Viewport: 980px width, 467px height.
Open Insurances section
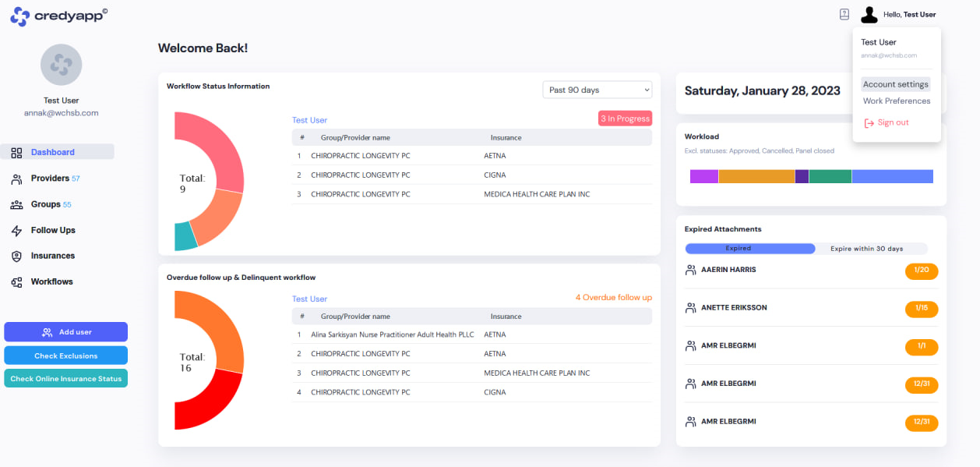(x=53, y=256)
